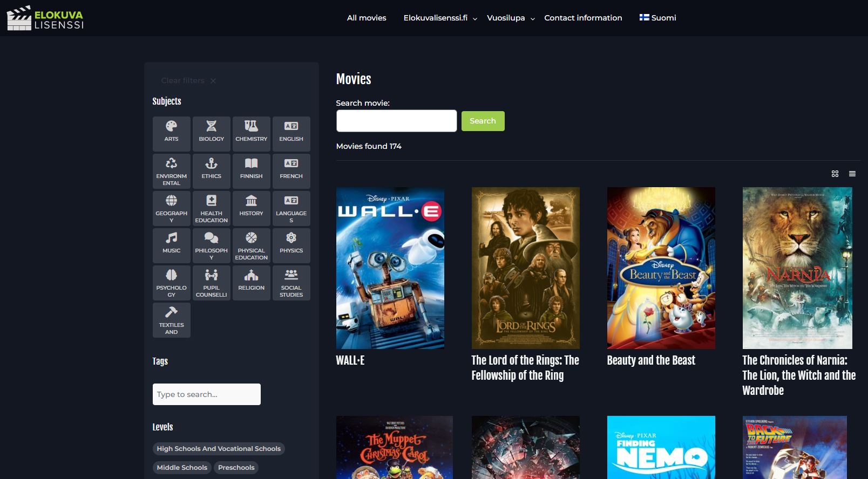868x479 pixels.
Task: Select the Health Education subject filter
Action: 211,208
